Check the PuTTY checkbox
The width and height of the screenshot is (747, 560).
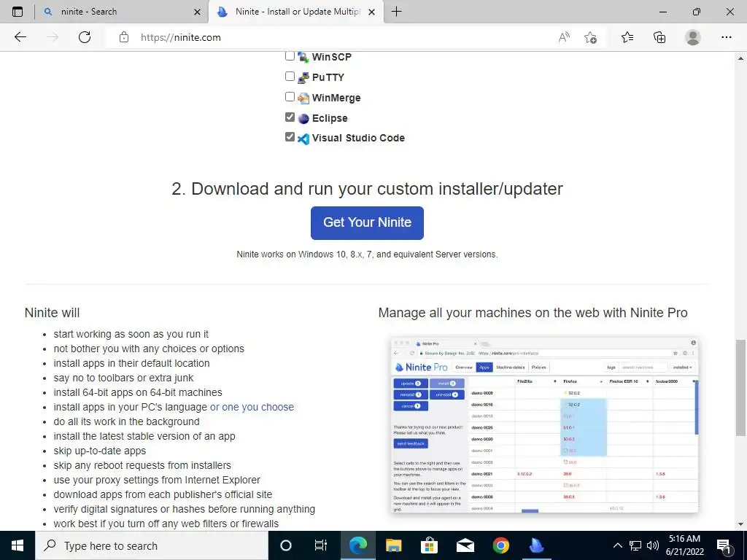290,76
